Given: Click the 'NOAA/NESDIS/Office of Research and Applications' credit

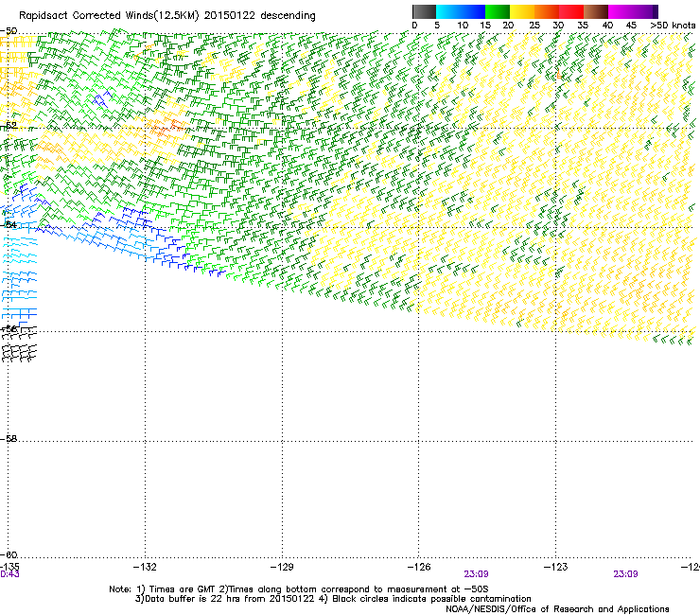Looking at the screenshot, I should coord(557,609).
